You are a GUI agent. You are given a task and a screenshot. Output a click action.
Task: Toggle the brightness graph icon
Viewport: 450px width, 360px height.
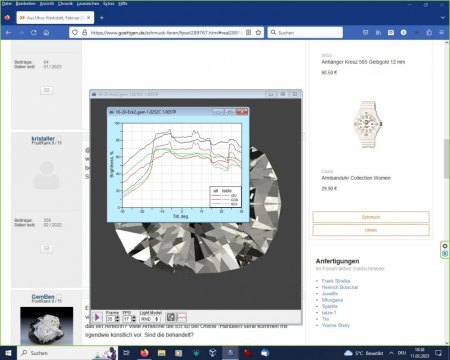(x=182, y=317)
